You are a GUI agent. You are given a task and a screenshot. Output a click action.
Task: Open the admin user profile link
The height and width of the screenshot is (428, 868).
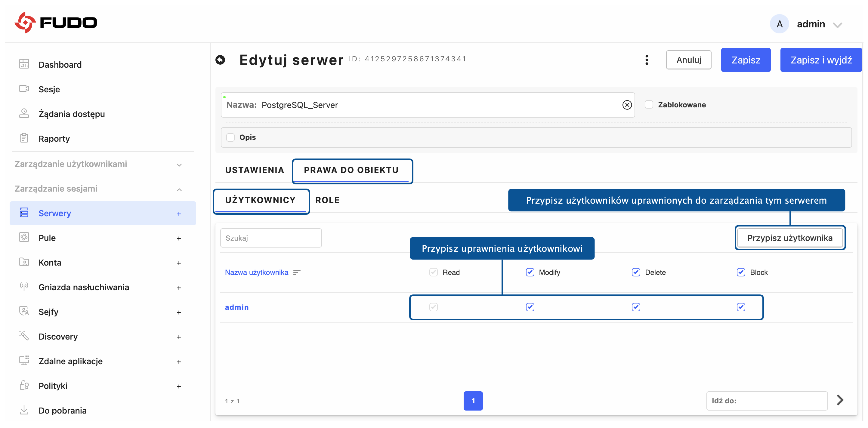(x=236, y=307)
